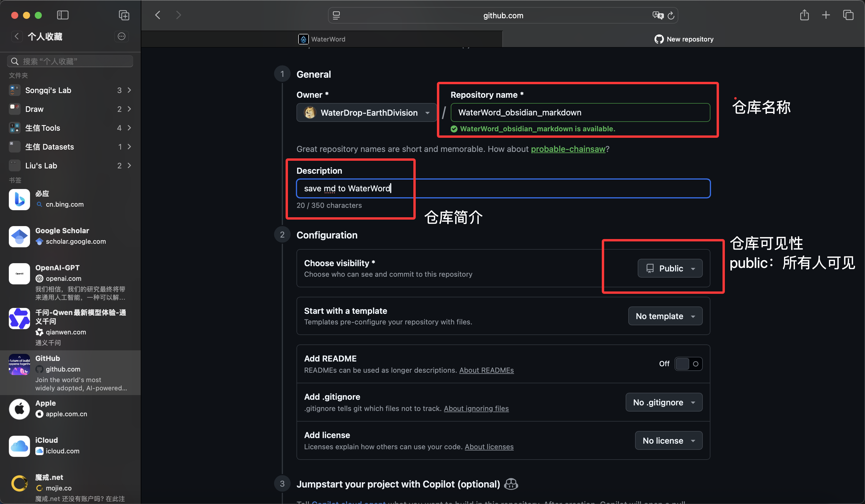This screenshot has height=504, width=865.
Task: Add a new tab with plus icon
Action: click(826, 15)
